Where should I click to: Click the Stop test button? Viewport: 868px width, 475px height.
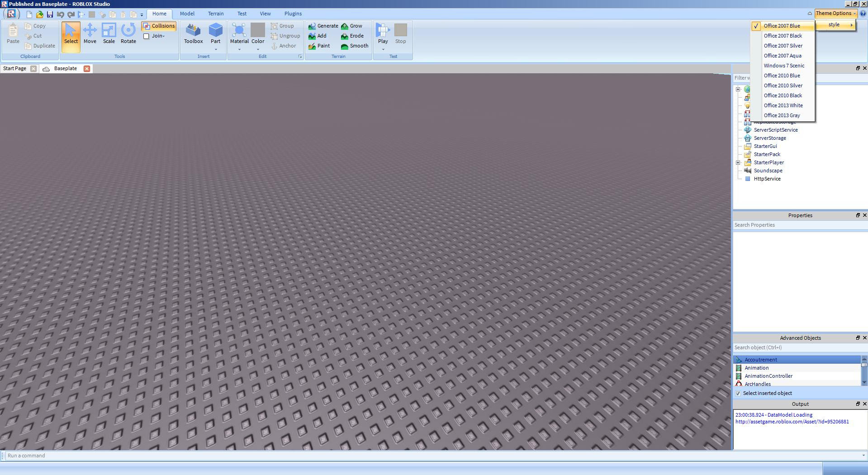point(401,34)
